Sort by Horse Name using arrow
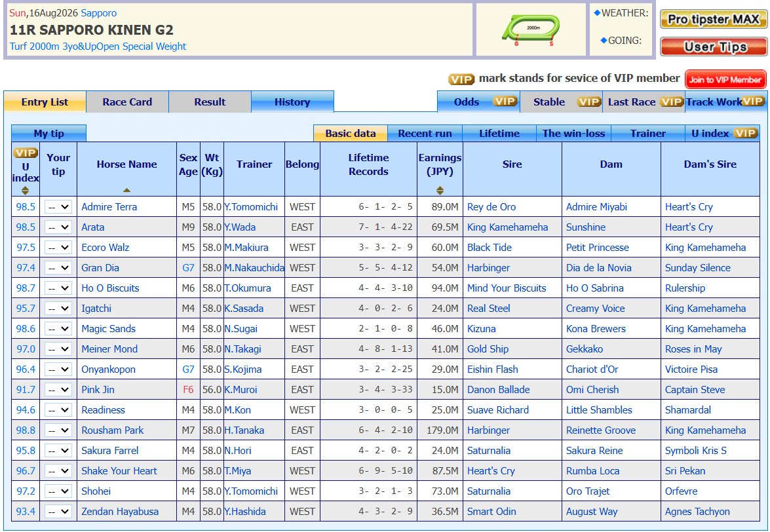This screenshot has height=532, width=770. tap(126, 190)
